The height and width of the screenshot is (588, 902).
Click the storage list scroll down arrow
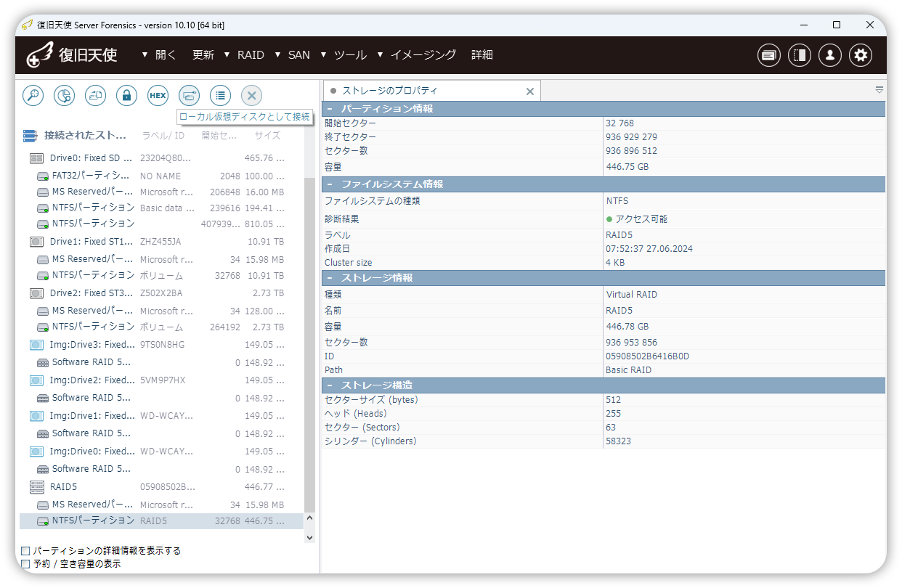[x=310, y=538]
